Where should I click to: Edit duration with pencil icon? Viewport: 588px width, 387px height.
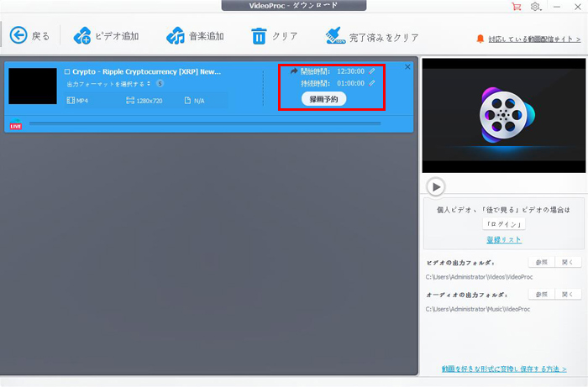372,83
